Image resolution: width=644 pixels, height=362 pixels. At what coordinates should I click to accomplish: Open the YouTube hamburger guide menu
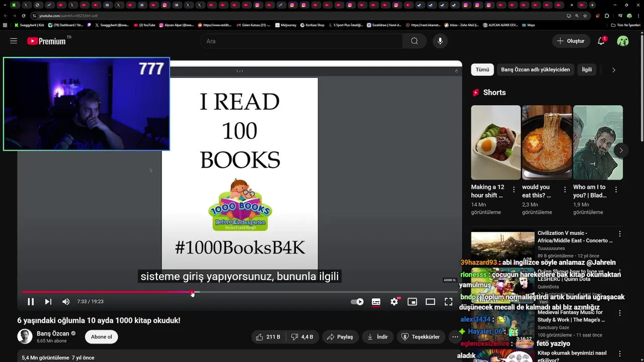pyautogui.click(x=14, y=41)
